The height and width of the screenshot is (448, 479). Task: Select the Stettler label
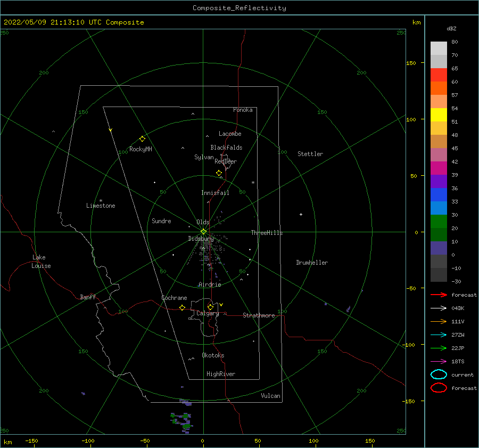[x=310, y=154]
